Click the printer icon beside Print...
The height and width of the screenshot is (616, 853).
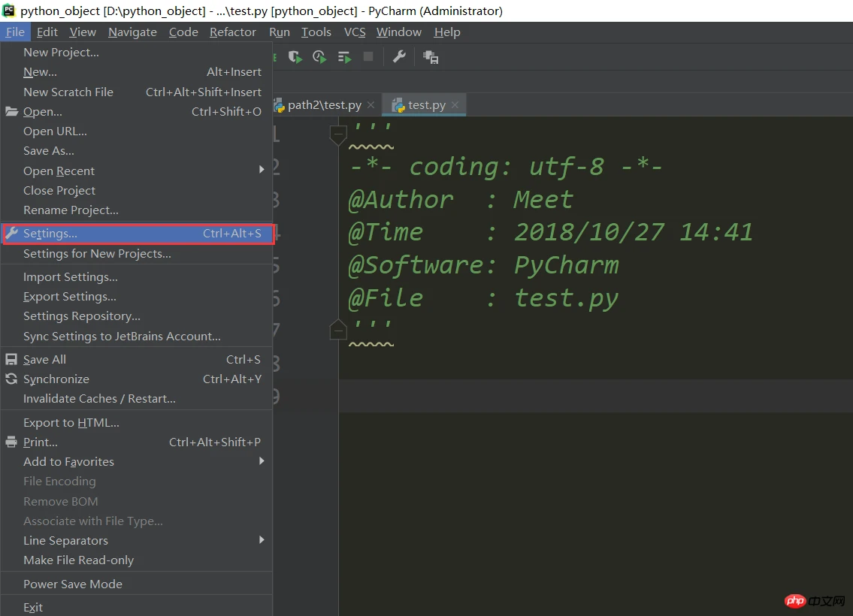tap(11, 442)
